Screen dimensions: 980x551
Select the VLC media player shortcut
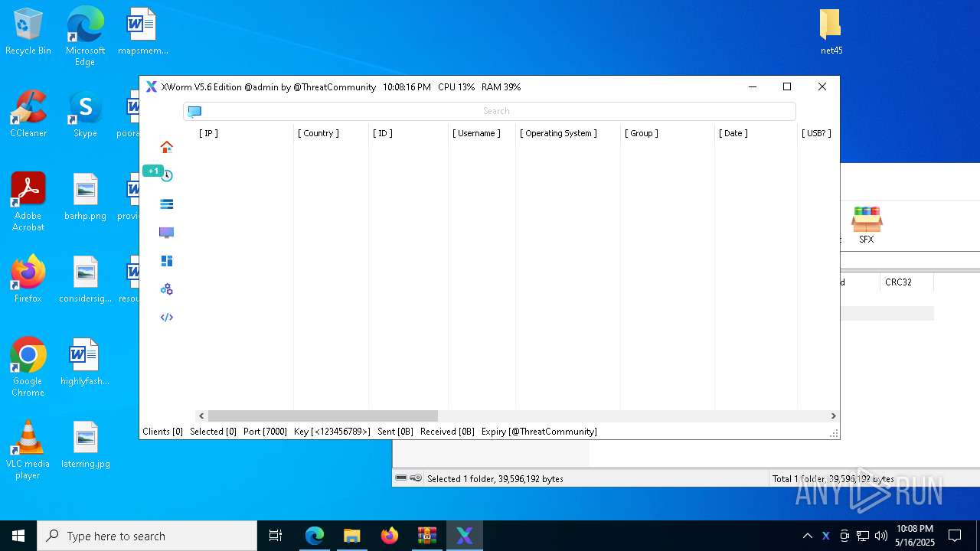28,450
